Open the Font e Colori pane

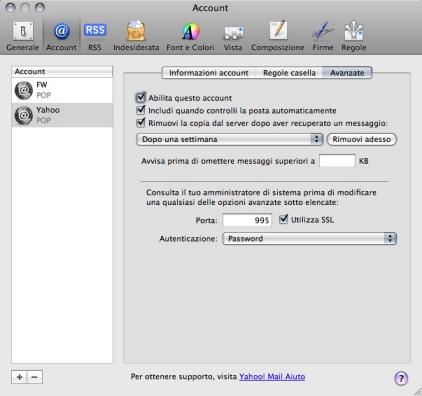190,36
